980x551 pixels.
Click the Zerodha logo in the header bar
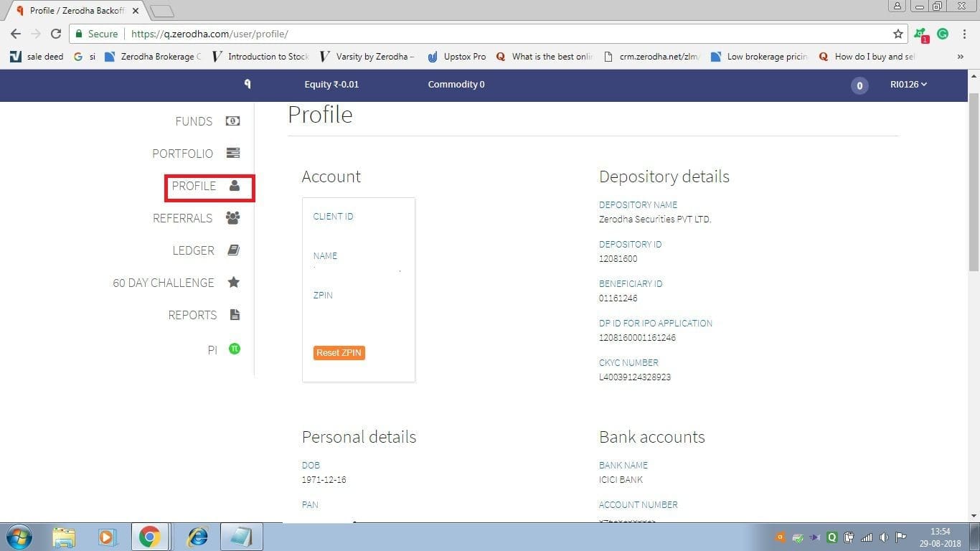(x=248, y=84)
